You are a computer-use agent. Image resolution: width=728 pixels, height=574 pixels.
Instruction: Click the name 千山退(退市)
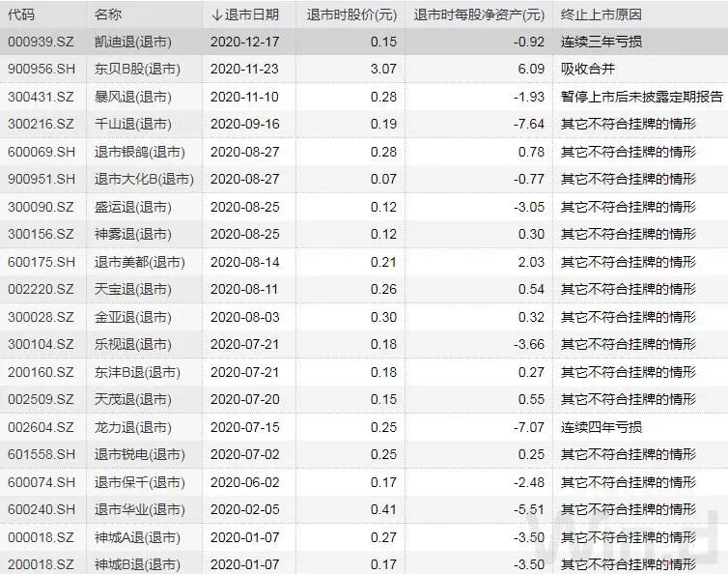coord(133,124)
